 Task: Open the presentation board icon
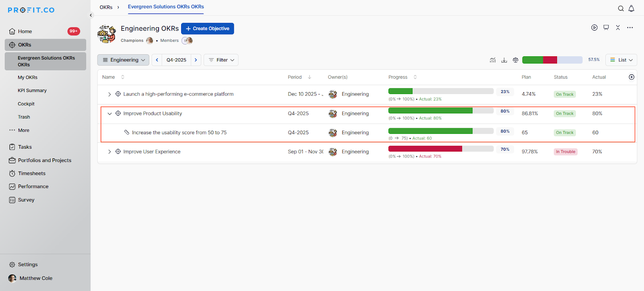(x=606, y=28)
